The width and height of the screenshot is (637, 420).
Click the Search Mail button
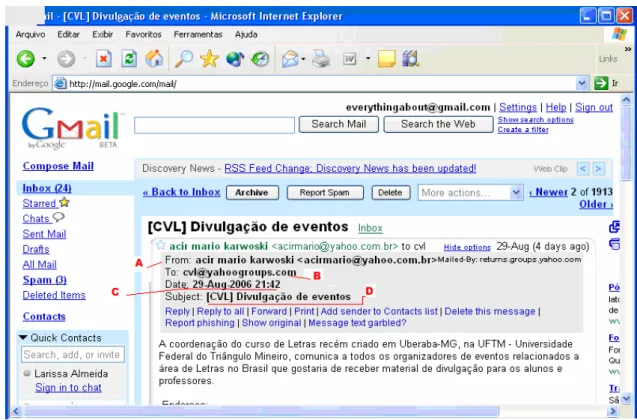(339, 124)
